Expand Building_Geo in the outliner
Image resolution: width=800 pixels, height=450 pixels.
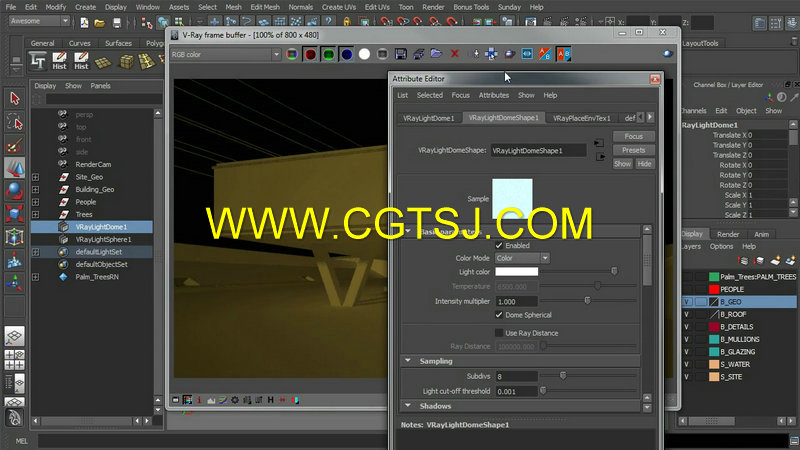point(35,189)
